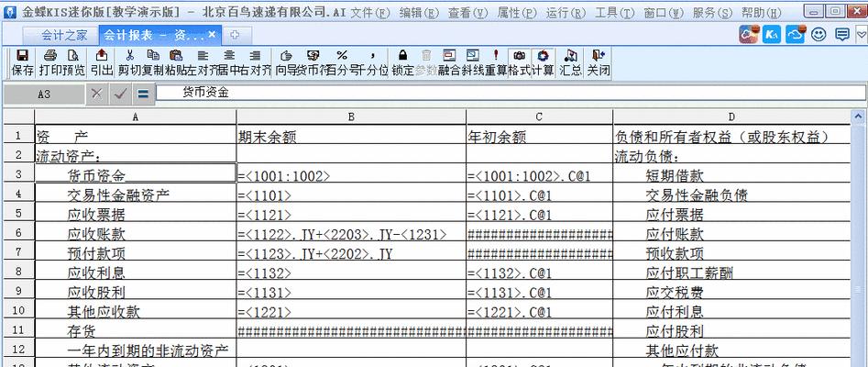Screen dimensions: 868x367
Task: Click the blue cloud service icon
Action: point(796,35)
